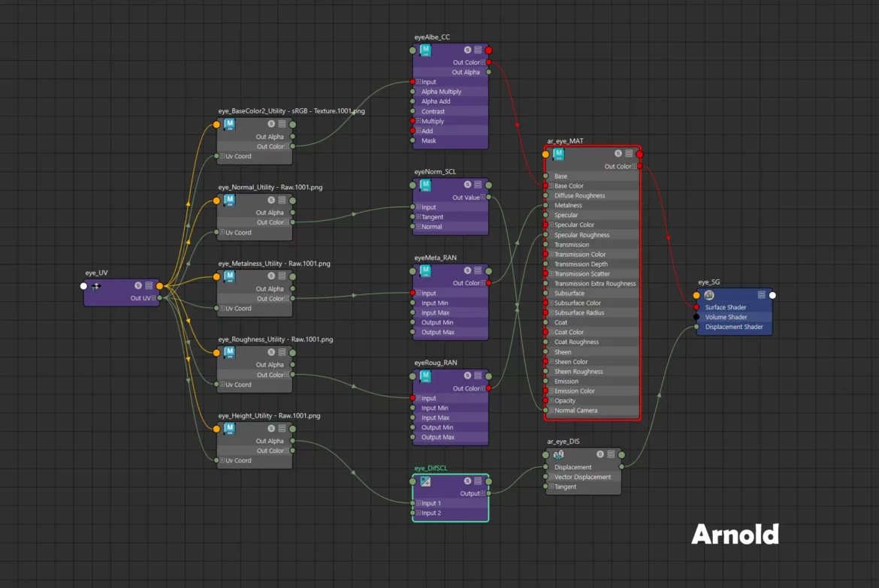The height and width of the screenshot is (588, 879).
Task: Expand Input 1 attribute on eye_DifSCL
Action: (x=418, y=503)
